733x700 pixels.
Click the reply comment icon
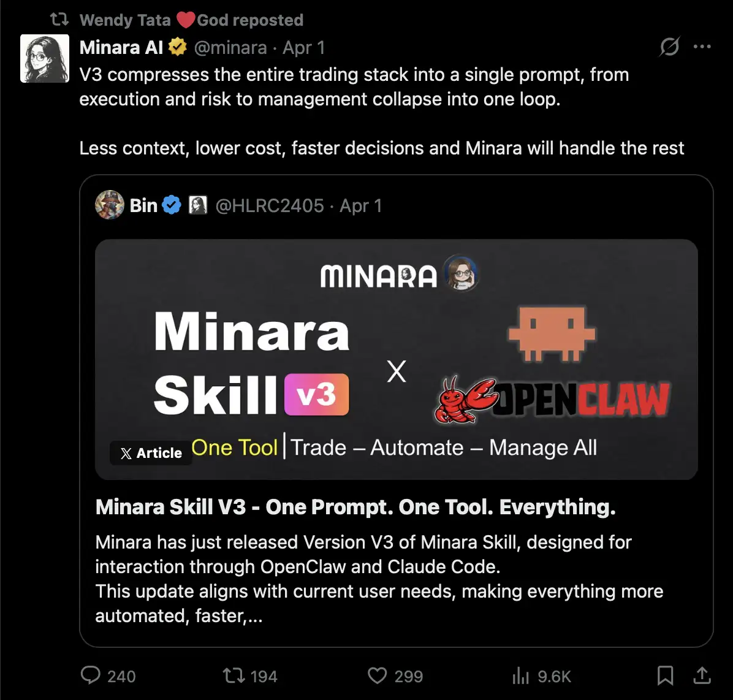point(91,675)
